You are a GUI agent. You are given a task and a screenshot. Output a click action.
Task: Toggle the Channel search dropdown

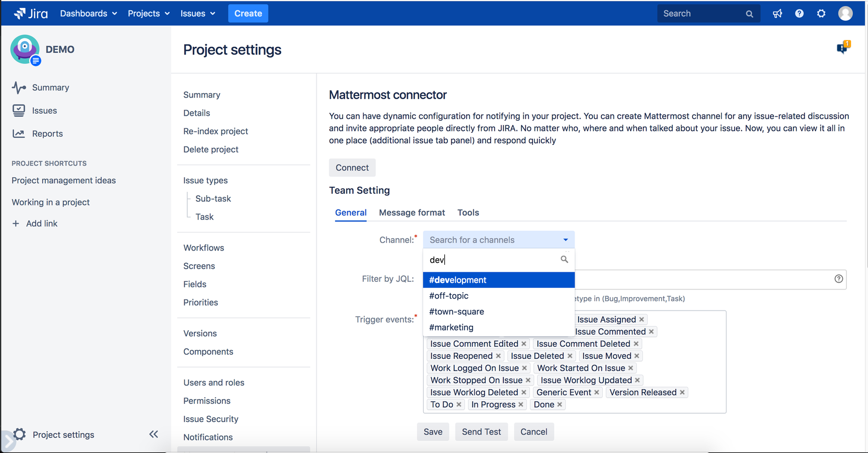499,240
